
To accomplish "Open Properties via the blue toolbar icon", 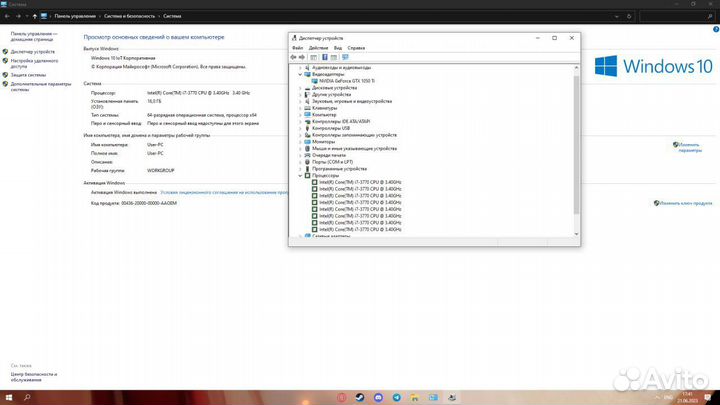I will [x=325, y=57].
